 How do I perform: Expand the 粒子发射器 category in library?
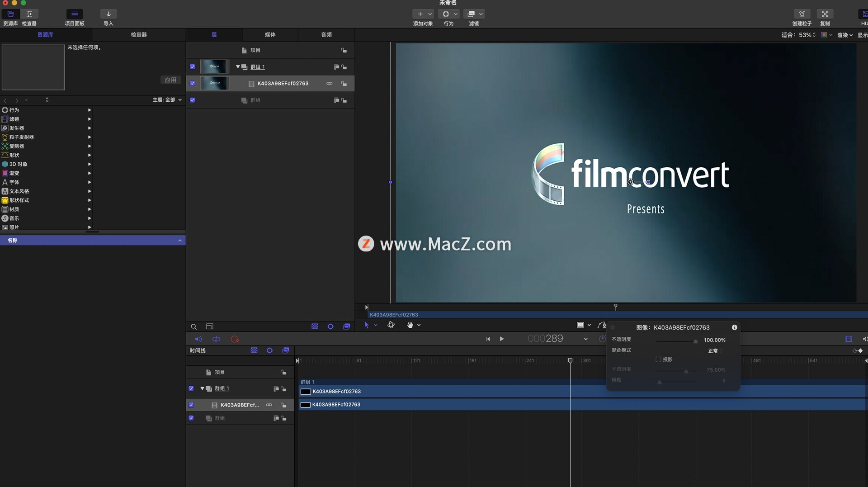pos(90,137)
